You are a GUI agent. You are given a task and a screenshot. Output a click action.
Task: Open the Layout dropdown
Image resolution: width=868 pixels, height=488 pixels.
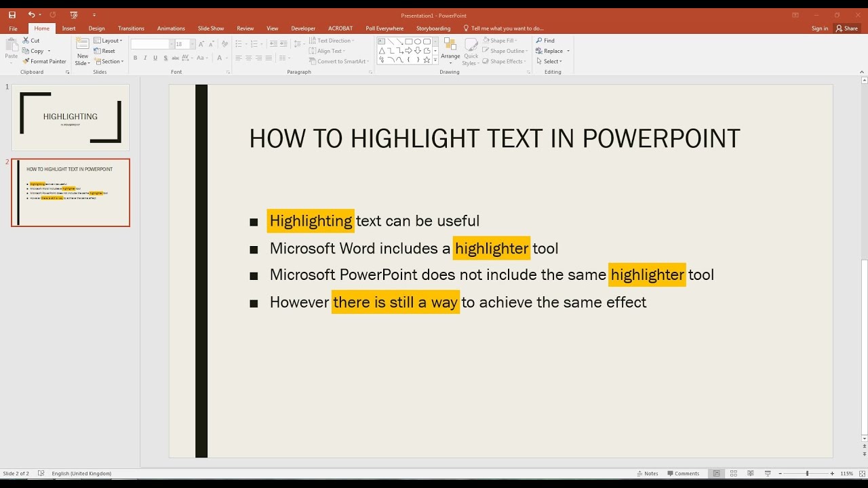[108, 41]
